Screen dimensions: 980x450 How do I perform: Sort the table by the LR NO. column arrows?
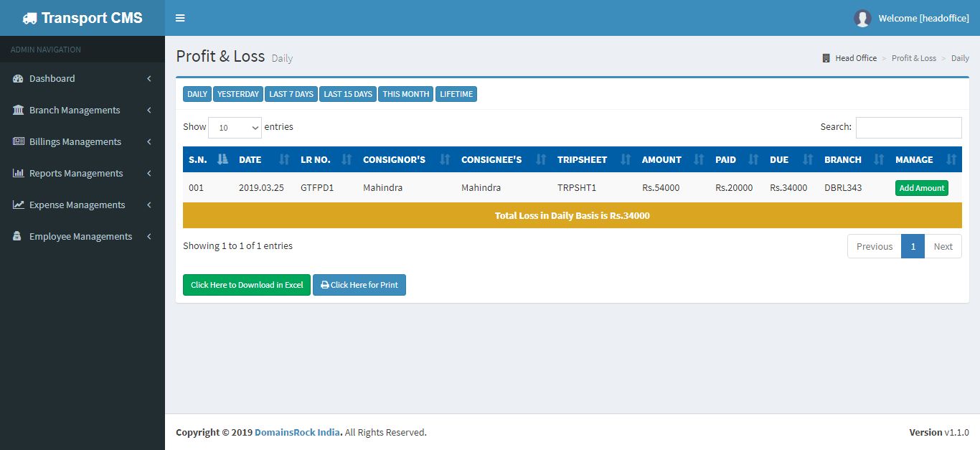point(347,159)
